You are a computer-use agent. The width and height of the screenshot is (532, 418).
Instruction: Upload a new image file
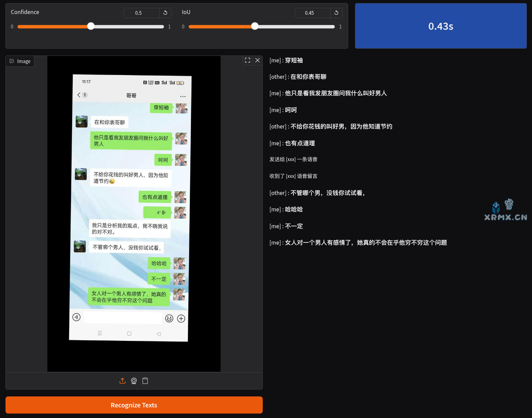(x=122, y=381)
